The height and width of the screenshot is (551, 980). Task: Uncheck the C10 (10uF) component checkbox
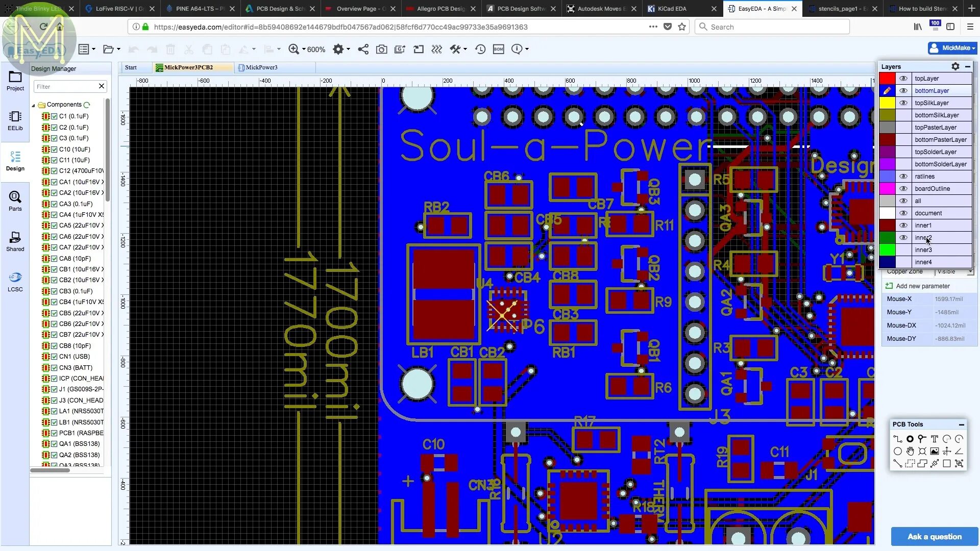coord(54,149)
